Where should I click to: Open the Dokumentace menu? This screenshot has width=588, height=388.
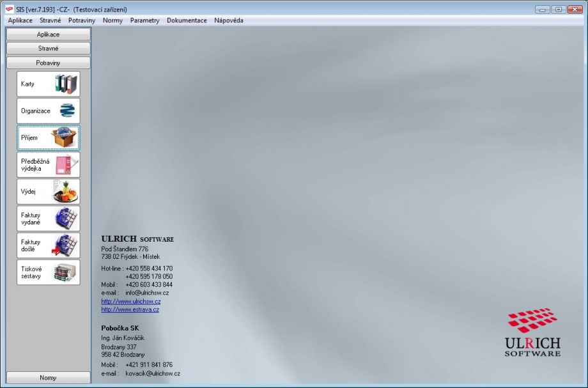(187, 20)
